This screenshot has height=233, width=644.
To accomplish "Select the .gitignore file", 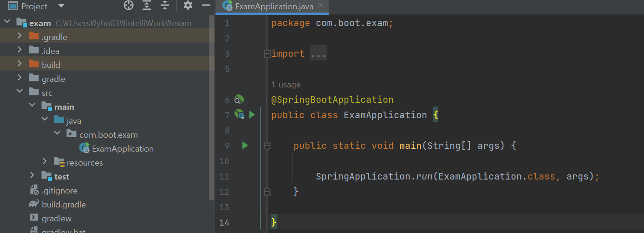I will 59,191.
